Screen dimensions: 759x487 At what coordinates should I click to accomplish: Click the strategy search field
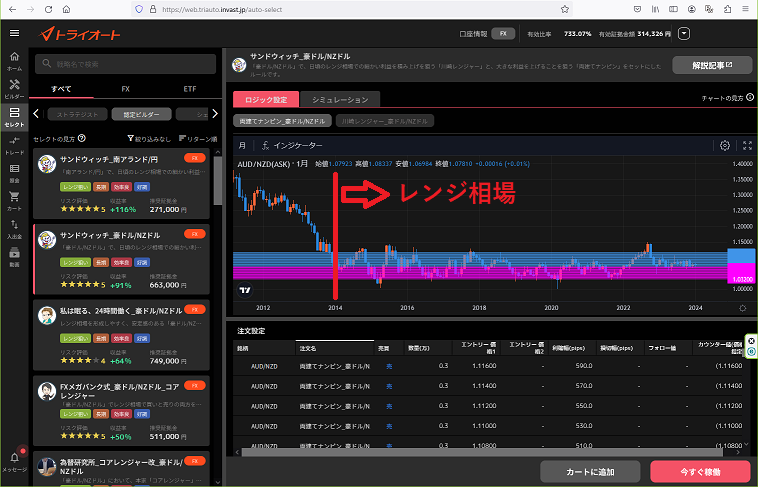tap(125, 64)
